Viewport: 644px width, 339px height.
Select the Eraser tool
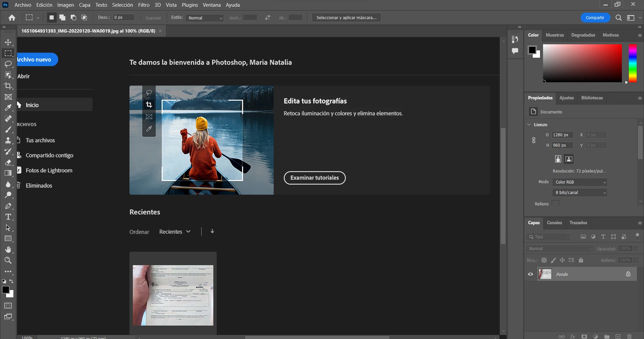8,162
